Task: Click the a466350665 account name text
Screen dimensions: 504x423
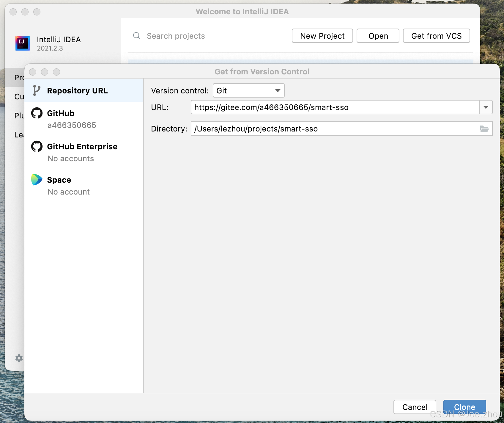Action: (72, 125)
